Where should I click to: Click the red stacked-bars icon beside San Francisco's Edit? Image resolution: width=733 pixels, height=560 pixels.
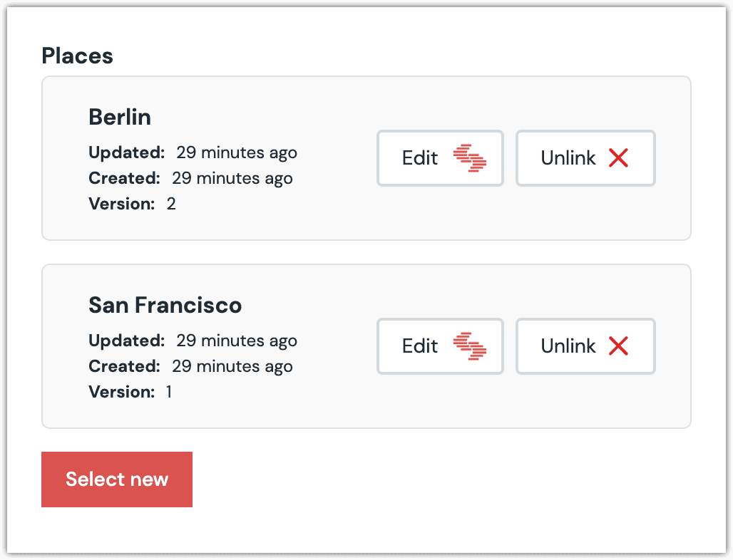pos(470,346)
